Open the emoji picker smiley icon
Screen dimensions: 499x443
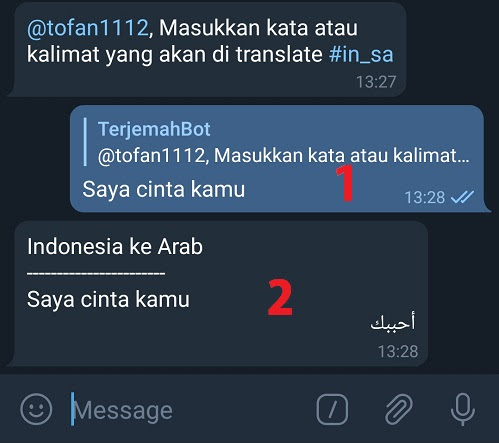[x=36, y=409]
